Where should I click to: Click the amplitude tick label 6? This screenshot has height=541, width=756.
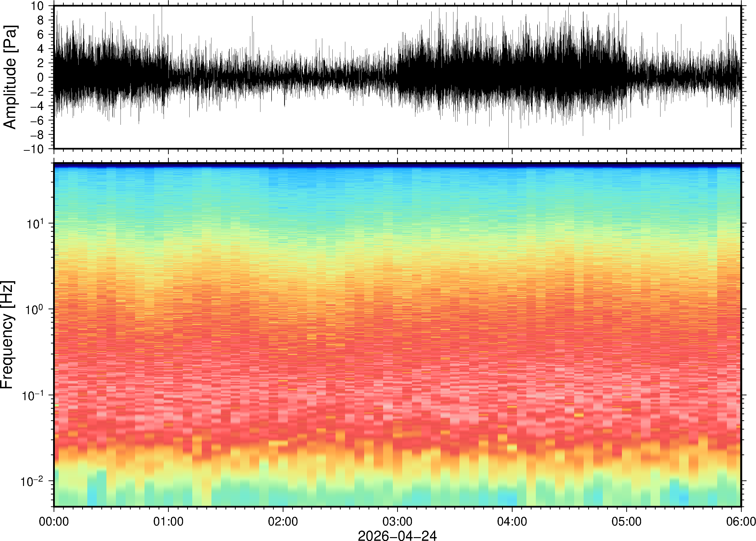coord(41,34)
